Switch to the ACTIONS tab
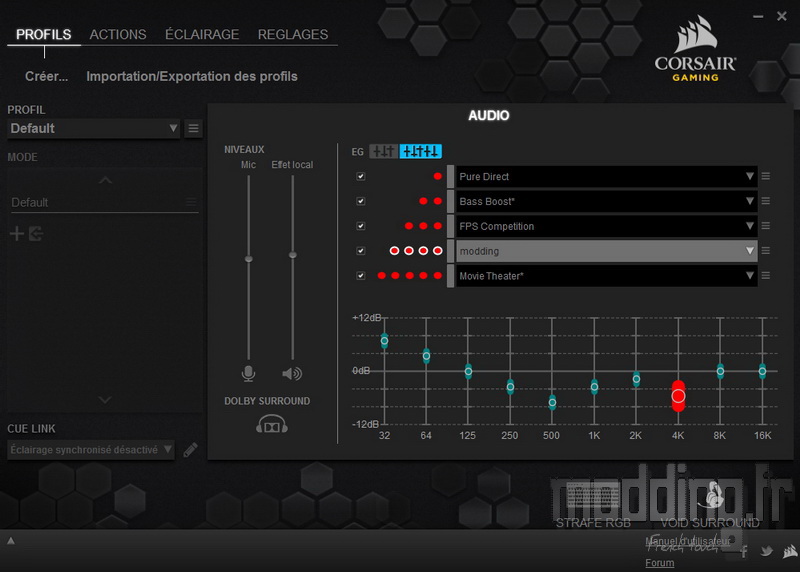This screenshot has height=572, width=800. pyautogui.click(x=118, y=34)
